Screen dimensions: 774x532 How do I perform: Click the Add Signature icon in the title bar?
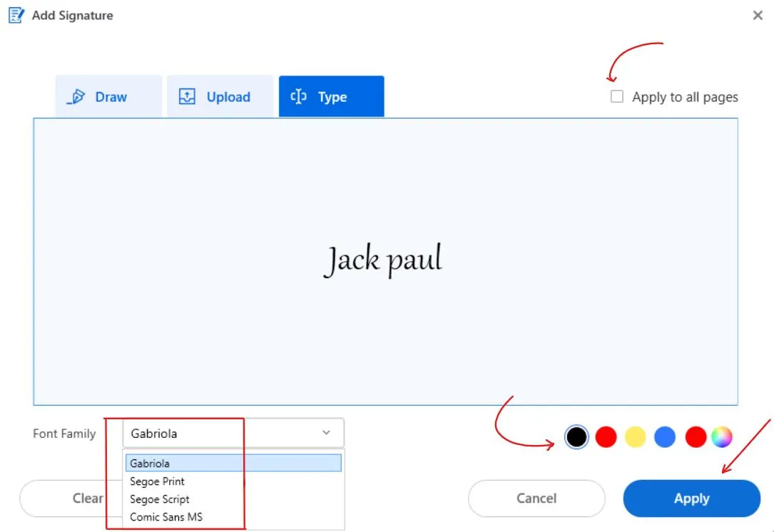(x=16, y=15)
